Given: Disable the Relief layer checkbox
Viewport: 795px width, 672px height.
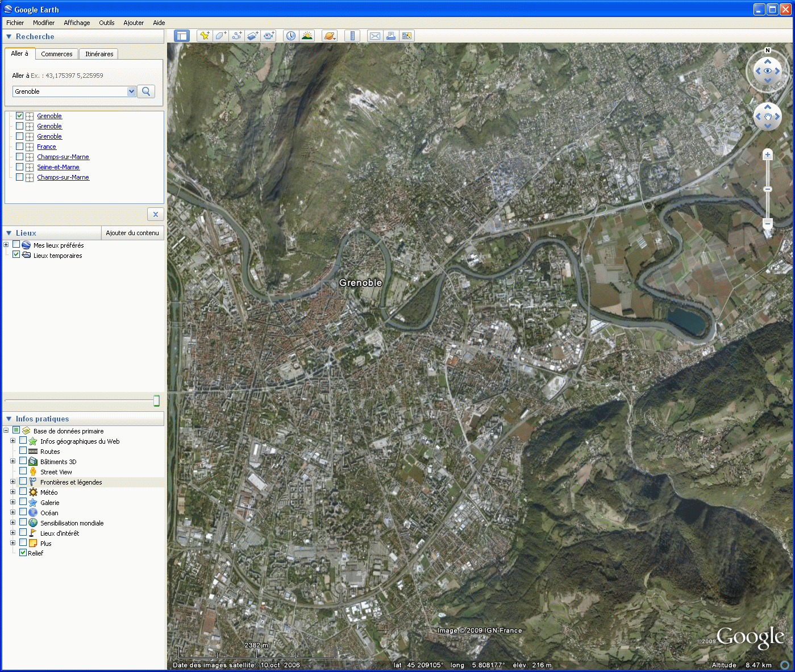Looking at the screenshot, I should pos(23,553).
